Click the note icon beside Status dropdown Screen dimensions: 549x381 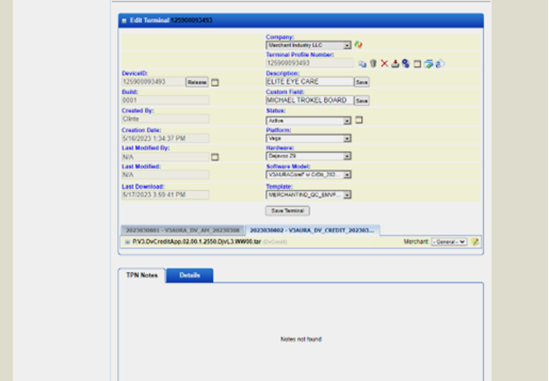tap(359, 120)
